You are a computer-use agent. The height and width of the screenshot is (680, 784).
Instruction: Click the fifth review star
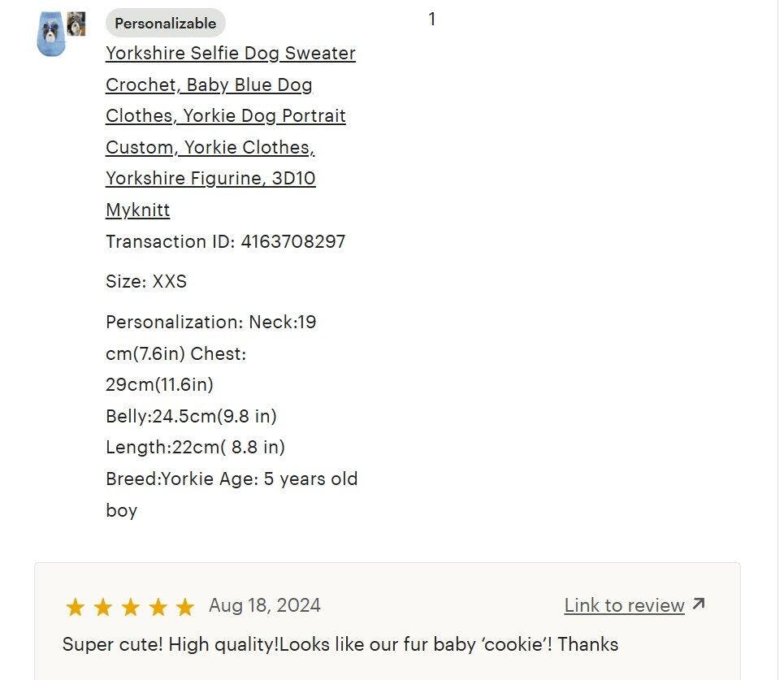pyautogui.click(x=185, y=607)
